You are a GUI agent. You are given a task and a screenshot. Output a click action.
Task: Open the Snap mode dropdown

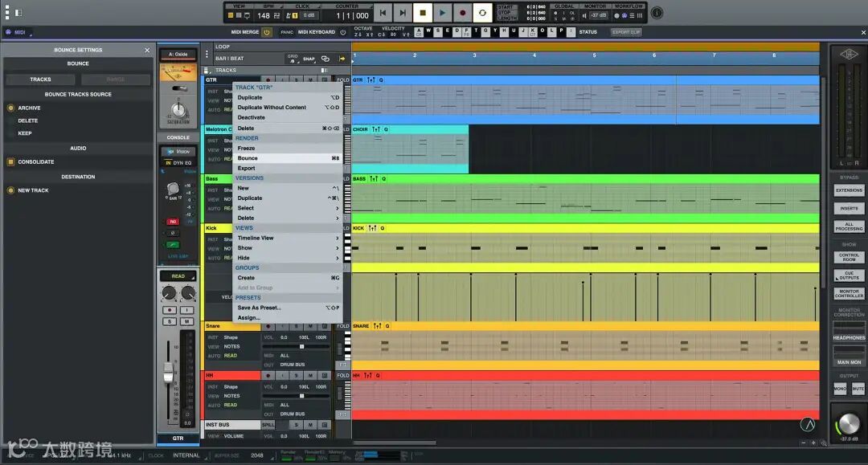click(309, 59)
